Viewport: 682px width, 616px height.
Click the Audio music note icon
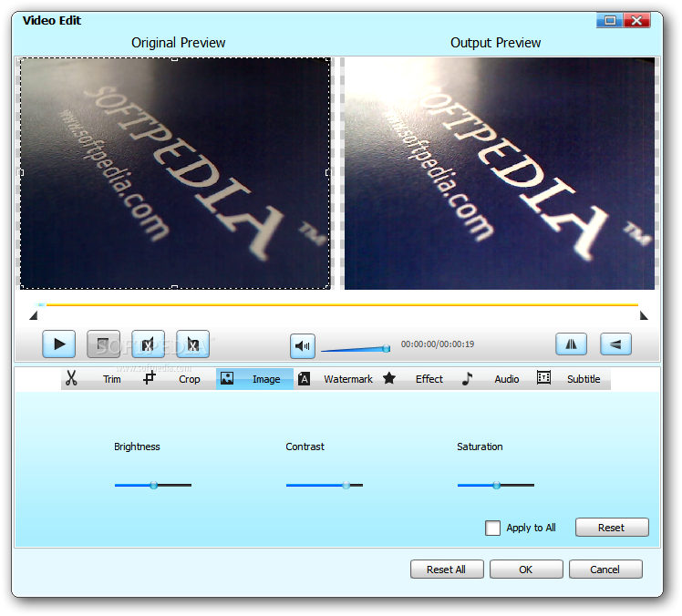tap(467, 378)
